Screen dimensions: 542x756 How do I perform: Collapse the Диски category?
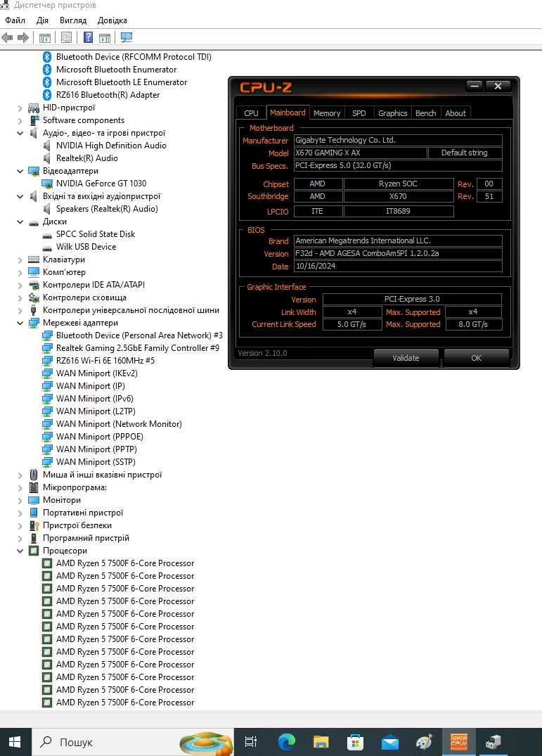20,222
